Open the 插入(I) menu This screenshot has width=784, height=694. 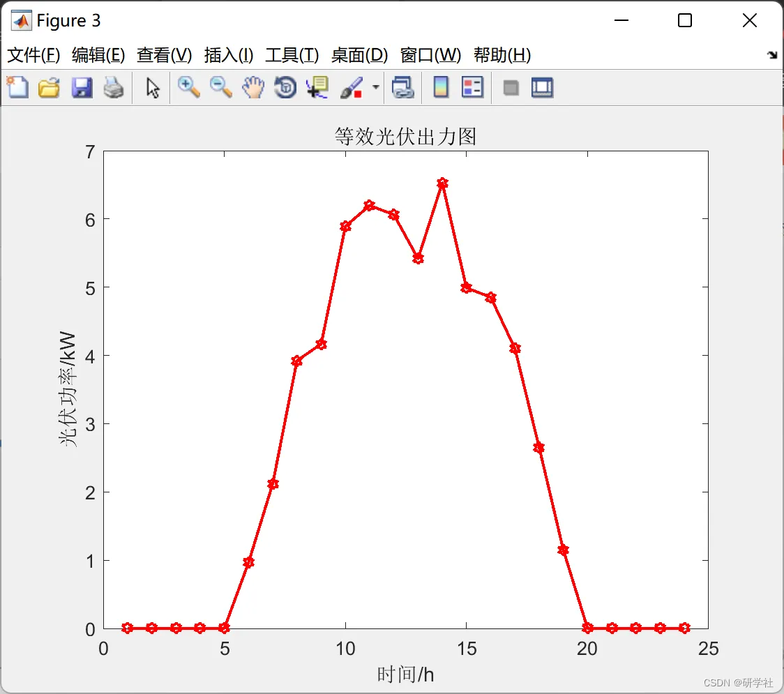[229, 55]
